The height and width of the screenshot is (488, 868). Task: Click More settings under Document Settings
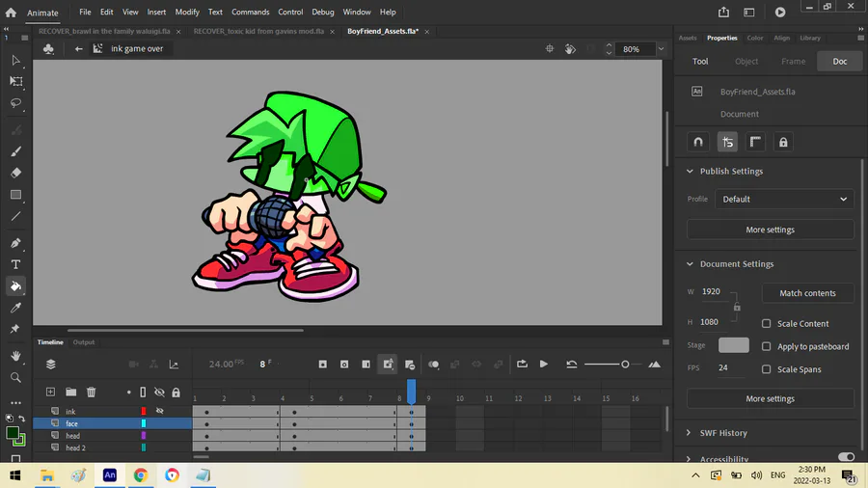tap(770, 399)
